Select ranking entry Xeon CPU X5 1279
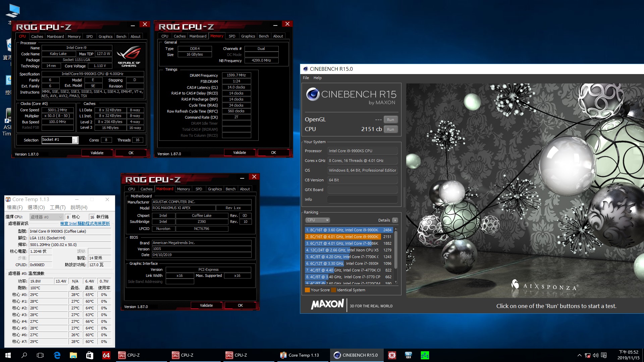 pyautogui.click(x=349, y=250)
